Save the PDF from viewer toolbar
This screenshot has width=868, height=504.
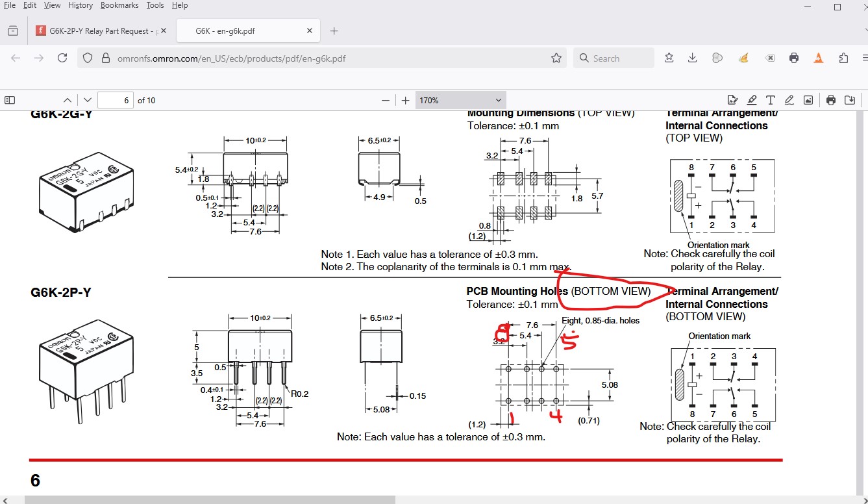[x=850, y=100]
